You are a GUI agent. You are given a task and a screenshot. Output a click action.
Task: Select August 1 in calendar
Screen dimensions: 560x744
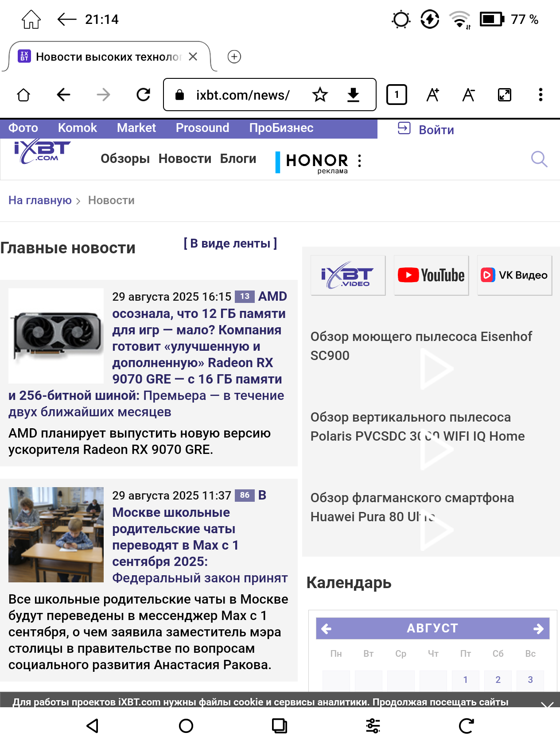click(x=466, y=680)
